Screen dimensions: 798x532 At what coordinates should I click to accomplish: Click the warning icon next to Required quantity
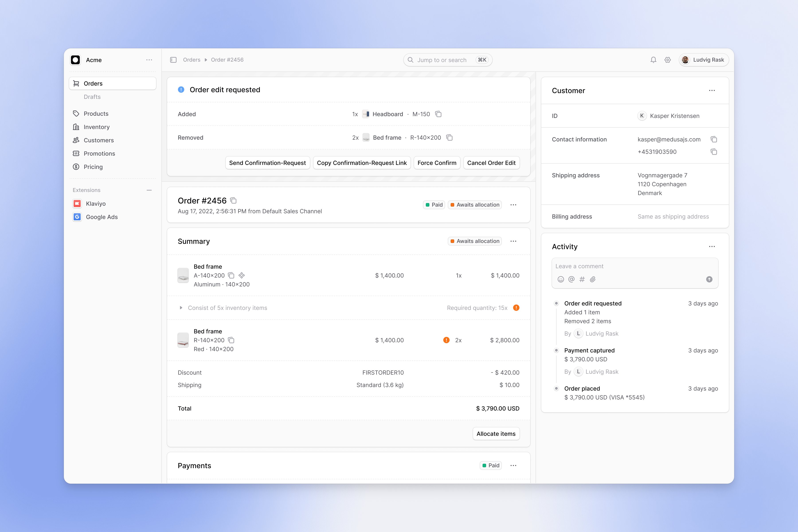pos(516,308)
